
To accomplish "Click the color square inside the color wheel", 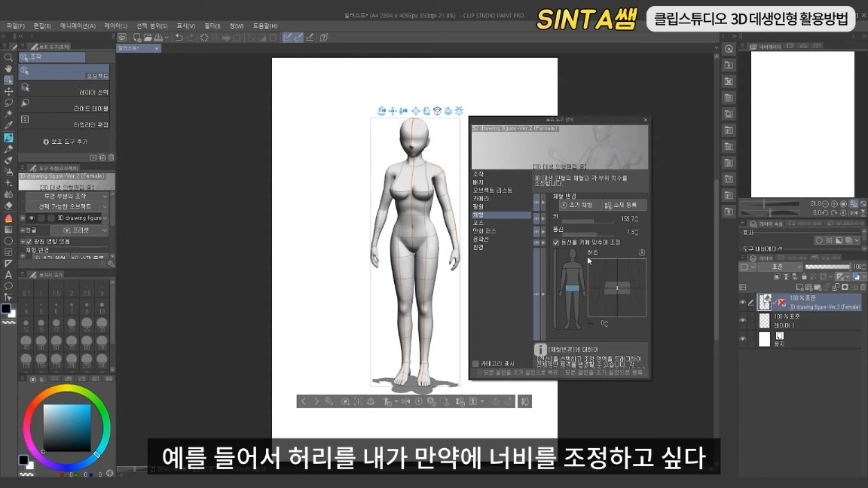I will tap(67, 428).
